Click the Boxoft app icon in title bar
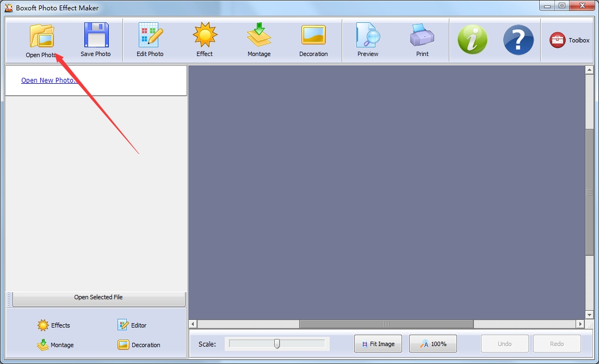599x364 pixels. [8, 8]
